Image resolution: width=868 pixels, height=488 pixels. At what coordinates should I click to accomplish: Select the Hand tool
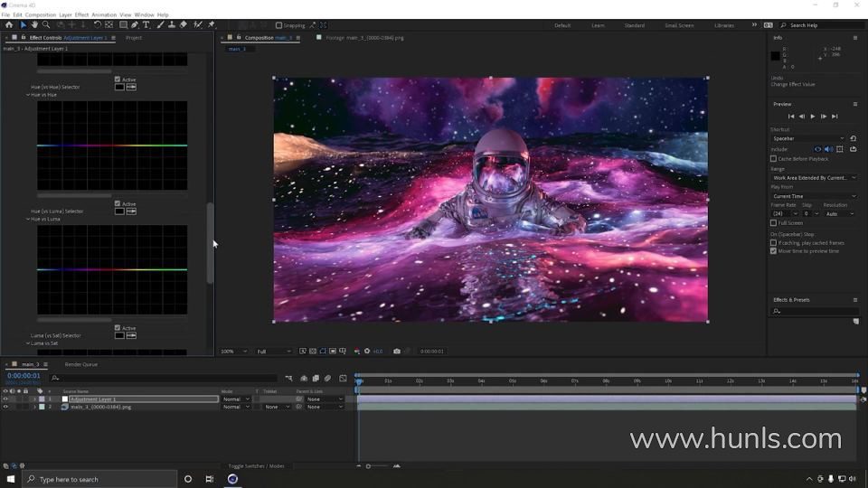(34, 25)
